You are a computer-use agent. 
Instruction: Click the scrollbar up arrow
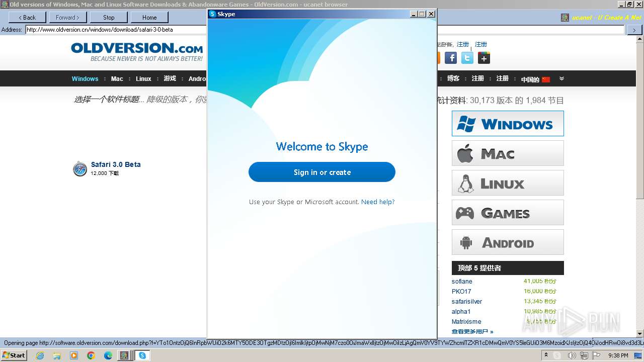tap(640, 40)
